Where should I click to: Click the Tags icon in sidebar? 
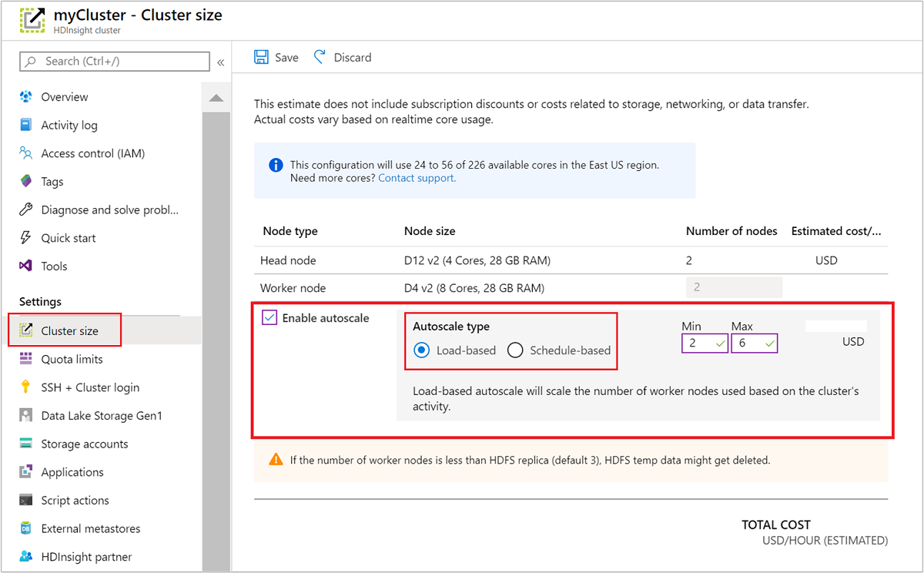[26, 182]
